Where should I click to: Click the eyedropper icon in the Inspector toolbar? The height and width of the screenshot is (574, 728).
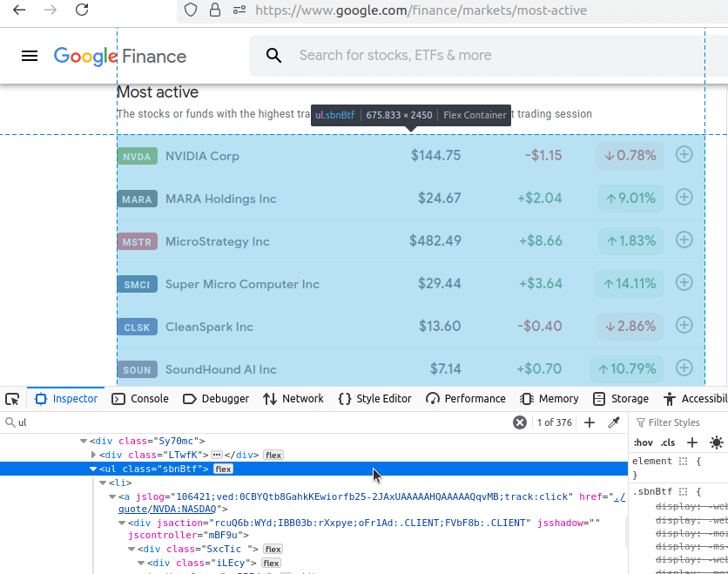[x=614, y=422]
